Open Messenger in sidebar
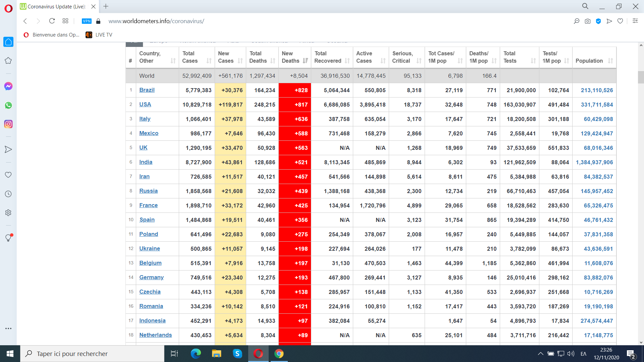The height and width of the screenshot is (362, 644). click(8, 86)
